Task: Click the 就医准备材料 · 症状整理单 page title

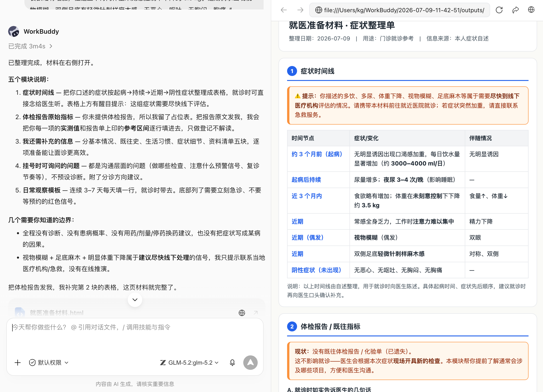Action: coord(342,25)
